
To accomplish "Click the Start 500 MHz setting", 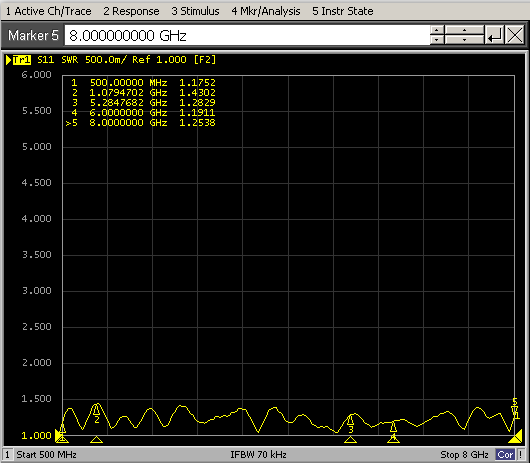I will click(x=46, y=455).
